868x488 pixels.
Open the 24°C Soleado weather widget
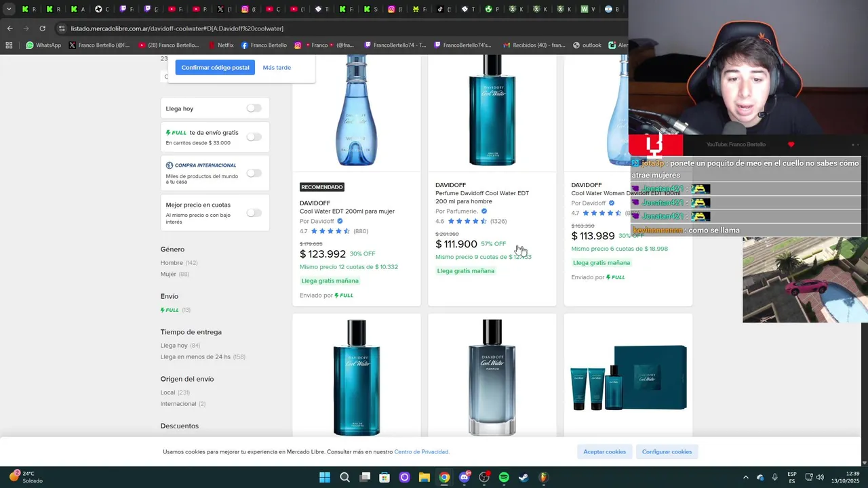click(26, 477)
